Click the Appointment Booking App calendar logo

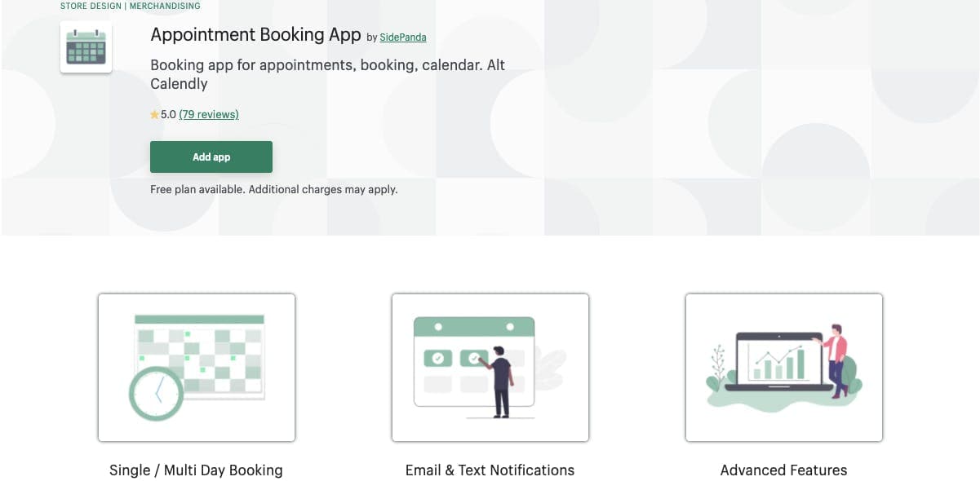(85, 46)
